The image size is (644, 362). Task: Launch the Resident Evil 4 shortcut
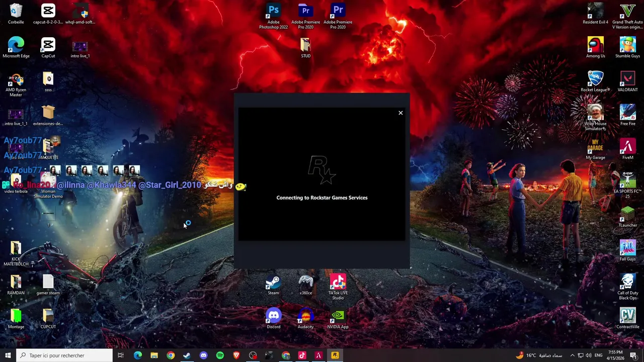(595, 14)
